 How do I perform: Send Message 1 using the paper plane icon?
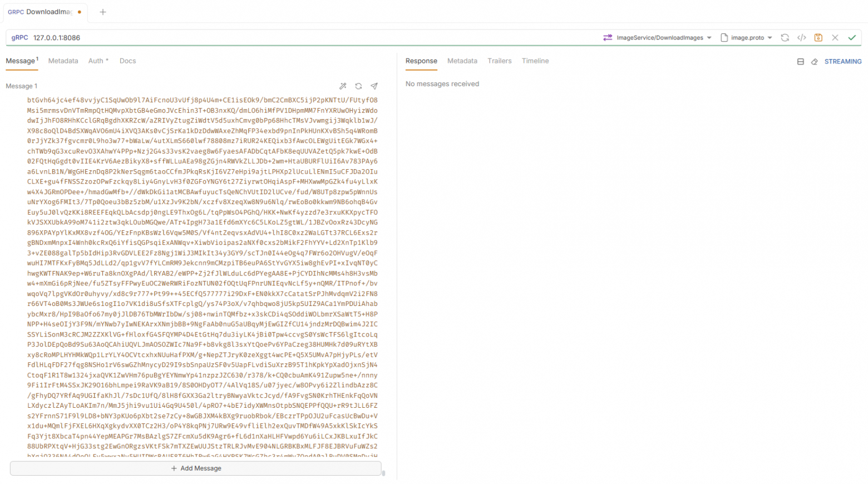374,86
